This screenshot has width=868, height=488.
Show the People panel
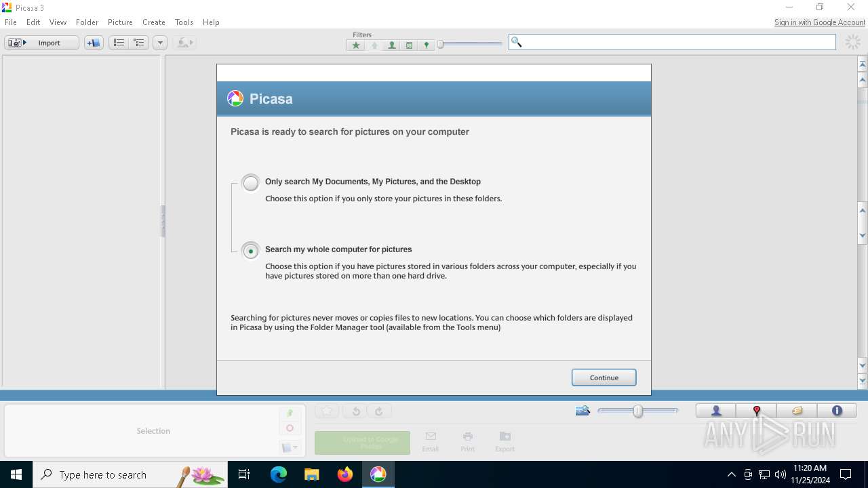(x=716, y=411)
